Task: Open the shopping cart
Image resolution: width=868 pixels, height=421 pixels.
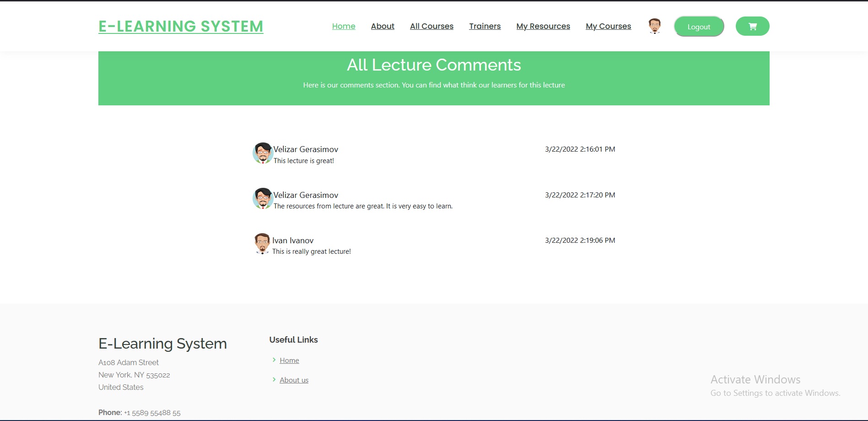Action: [x=752, y=26]
